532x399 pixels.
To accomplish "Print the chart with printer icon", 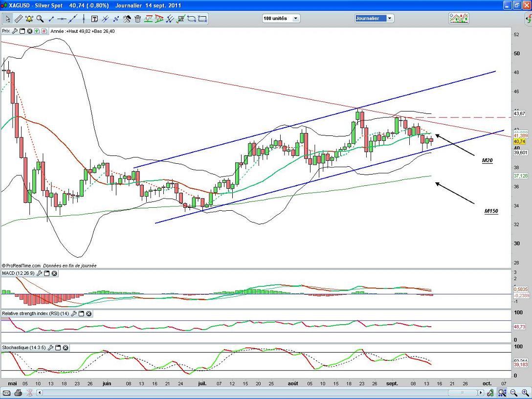I will 18,393.
